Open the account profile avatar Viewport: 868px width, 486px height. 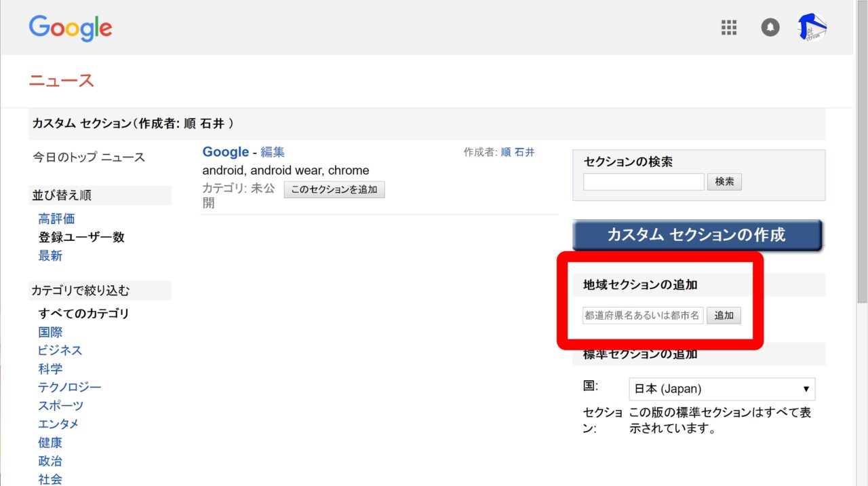click(x=812, y=28)
